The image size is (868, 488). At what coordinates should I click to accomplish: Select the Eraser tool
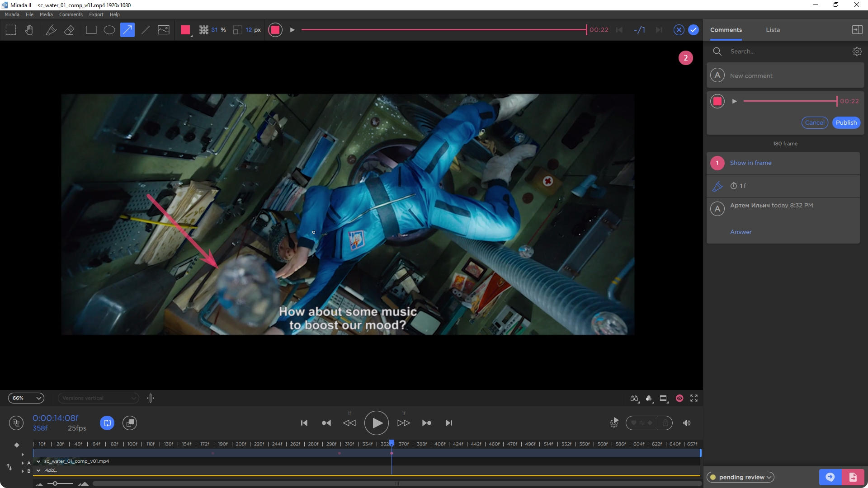click(69, 30)
